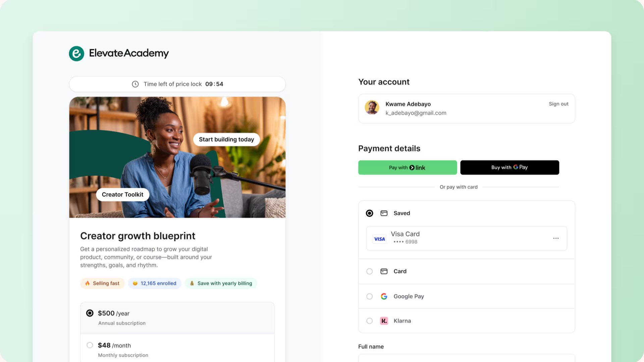Click the Visa logo on saved card
The height and width of the screenshot is (362, 644).
pyautogui.click(x=379, y=239)
